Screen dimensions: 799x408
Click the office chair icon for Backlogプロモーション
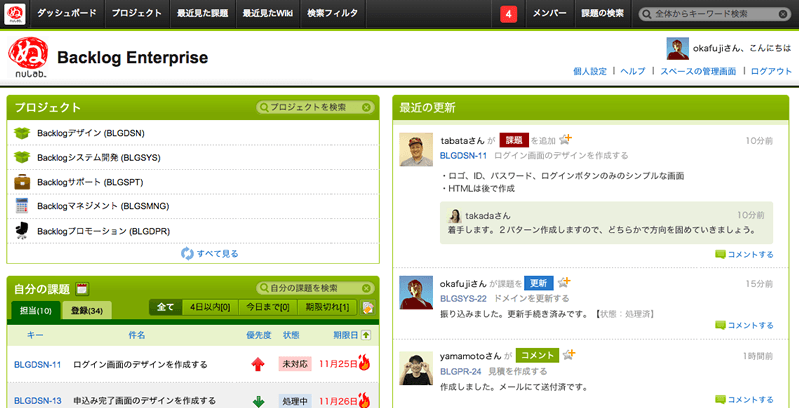click(22, 231)
